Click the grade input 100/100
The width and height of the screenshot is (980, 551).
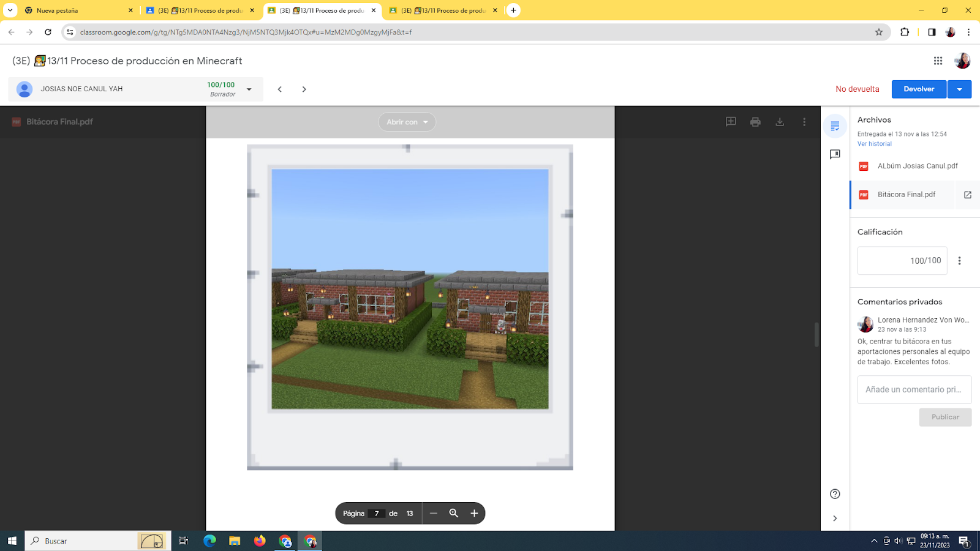click(x=902, y=261)
